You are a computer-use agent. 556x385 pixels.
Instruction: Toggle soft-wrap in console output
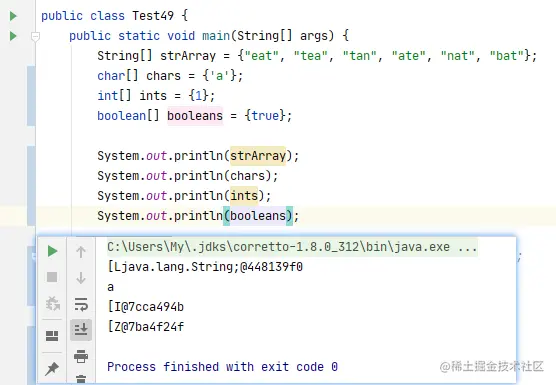(81, 304)
